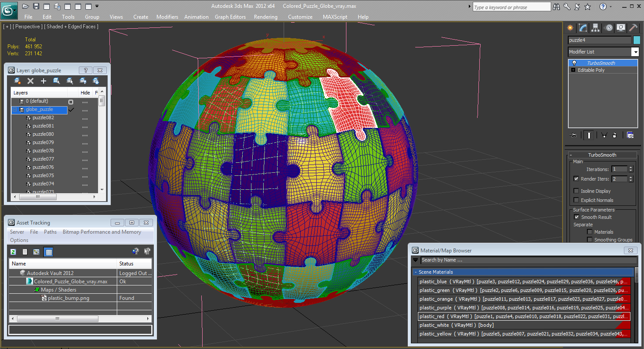Viewport: 644px width, 349px height.
Task: Click the Help question mark icon
Action: click(x=603, y=7)
